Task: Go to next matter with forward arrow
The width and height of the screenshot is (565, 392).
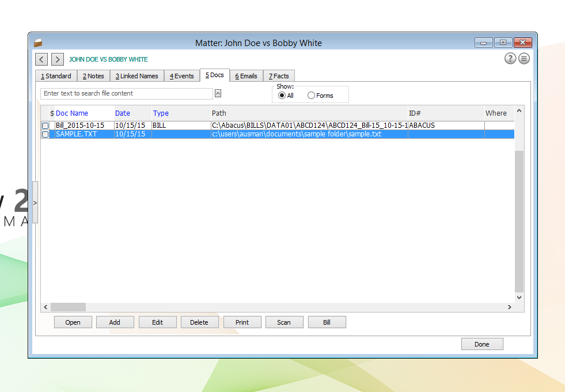Action: pos(57,59)
